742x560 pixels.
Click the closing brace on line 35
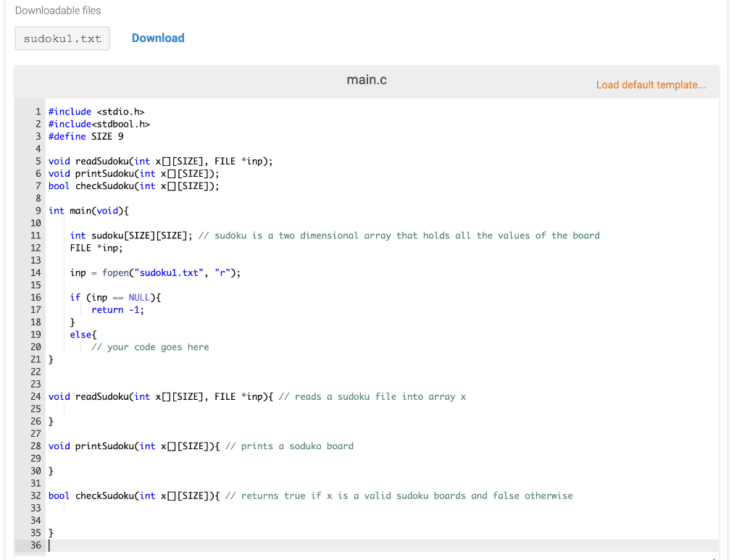(x=51, y=533)
